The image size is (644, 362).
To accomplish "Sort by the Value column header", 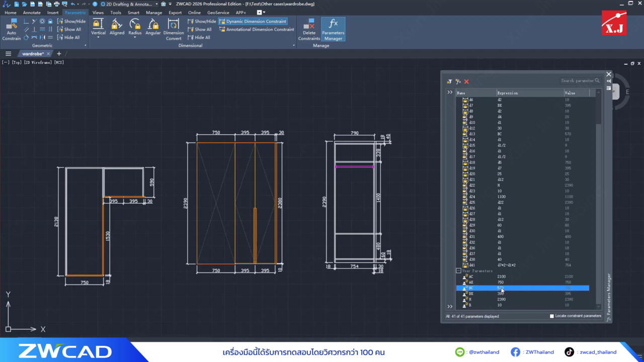I will click(x=577, y=93).
